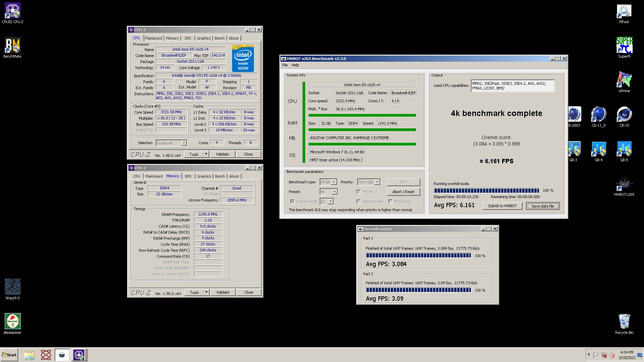
Task: Open SuperPi desktop shortcut
Action: point(624,48)
